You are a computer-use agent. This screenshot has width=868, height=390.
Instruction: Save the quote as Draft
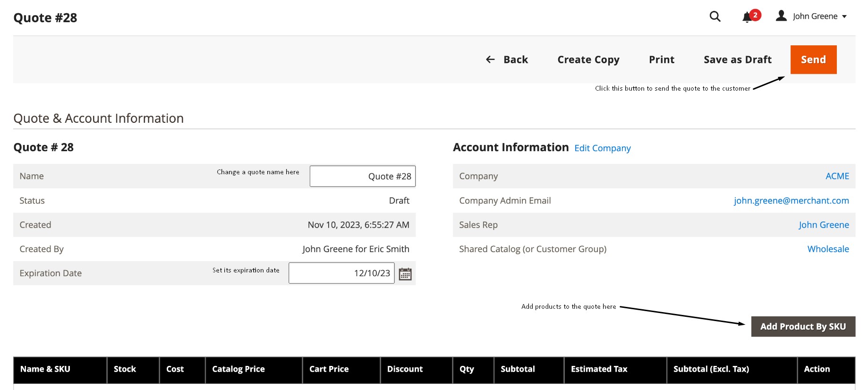coord(738,59)
